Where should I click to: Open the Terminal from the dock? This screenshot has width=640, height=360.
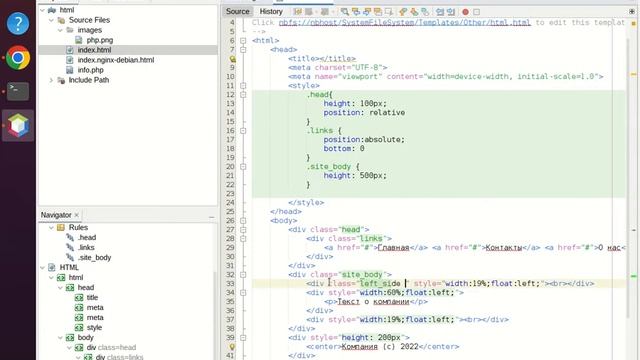[18, 91]
